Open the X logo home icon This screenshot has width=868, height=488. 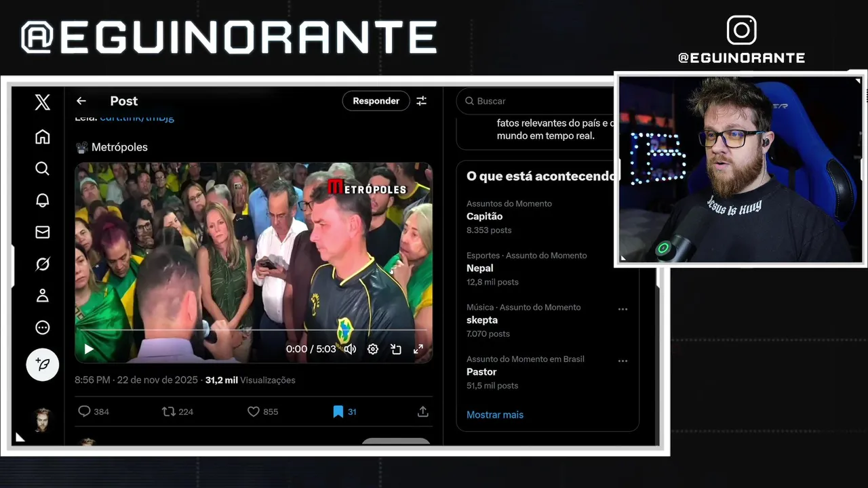42,102
